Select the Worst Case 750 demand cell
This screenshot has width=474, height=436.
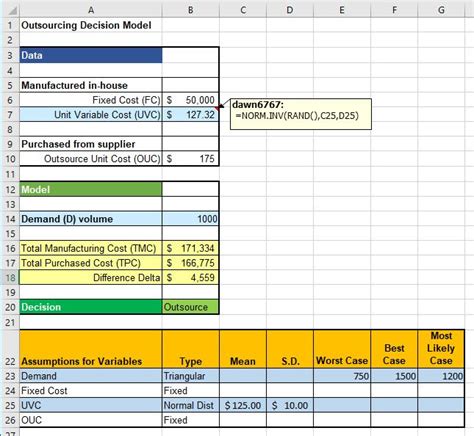pos(342,376)
